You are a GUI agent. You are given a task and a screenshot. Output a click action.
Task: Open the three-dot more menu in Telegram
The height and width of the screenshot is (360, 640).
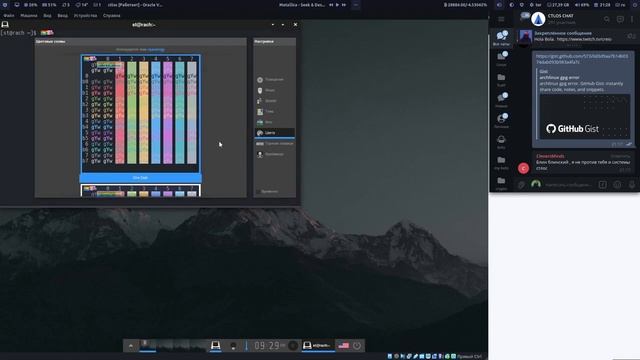click(x=632, y=19)
